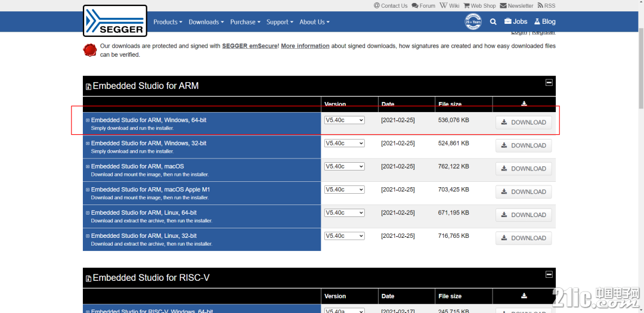Click the Embedded Studio for RISC-V heading
This screenshot has width=644, height=313.
151,278
